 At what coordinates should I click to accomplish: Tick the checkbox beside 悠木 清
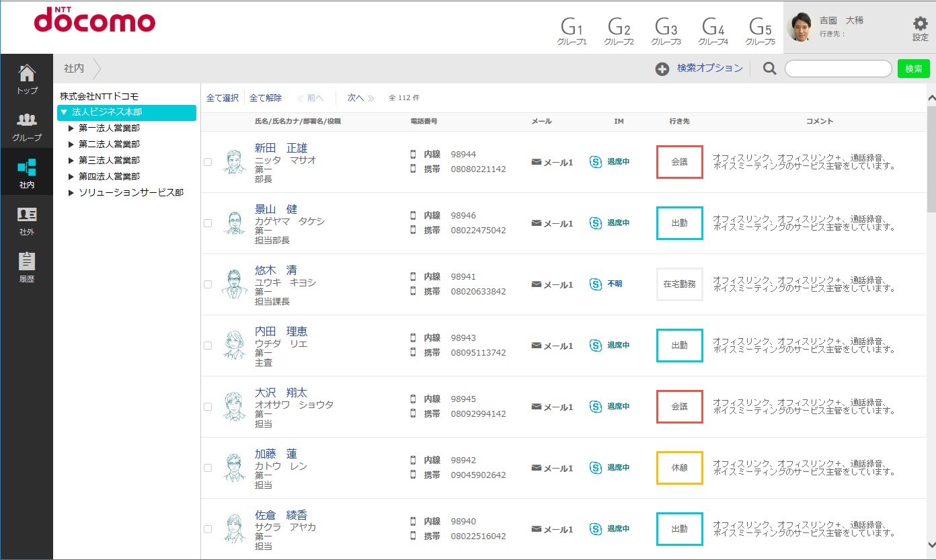208,284
